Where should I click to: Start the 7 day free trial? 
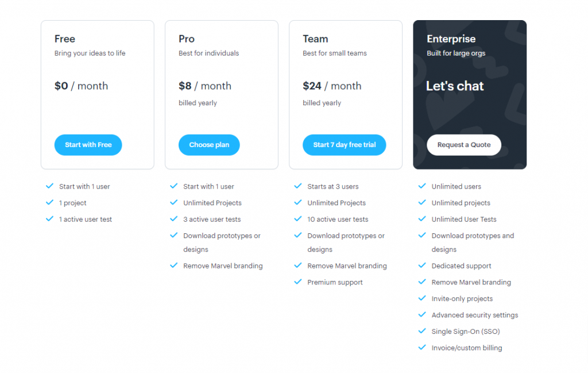point(344,145)
